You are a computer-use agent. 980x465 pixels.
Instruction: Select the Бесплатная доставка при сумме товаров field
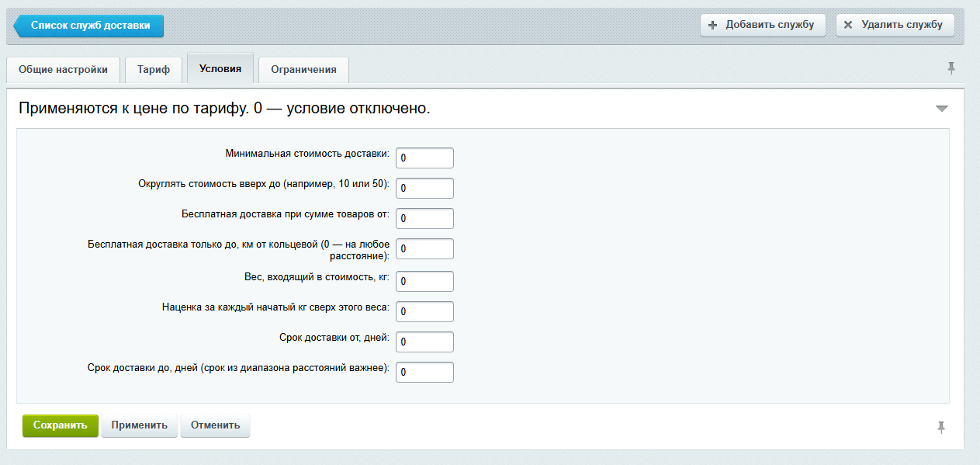click(x=424, y=218)
